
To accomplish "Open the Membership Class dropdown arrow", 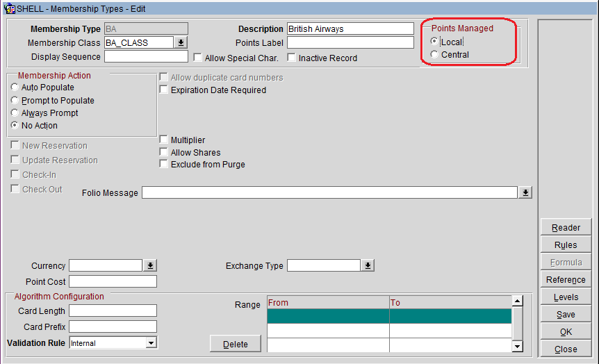I will [181, 43].
